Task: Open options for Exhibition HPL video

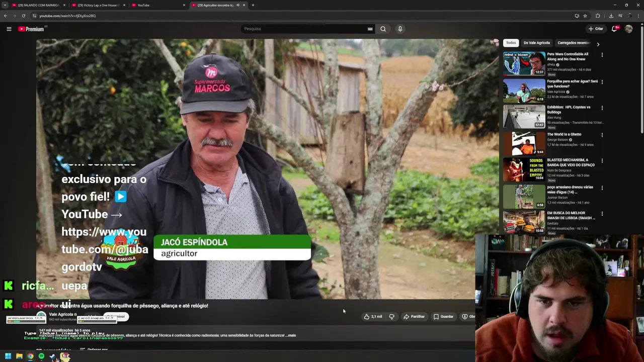Action: click(x=602, y=108)
